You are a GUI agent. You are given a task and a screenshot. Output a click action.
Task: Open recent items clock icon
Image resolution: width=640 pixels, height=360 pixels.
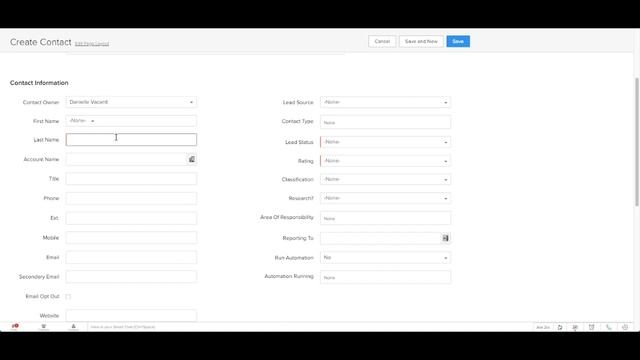tap(624, 327)
